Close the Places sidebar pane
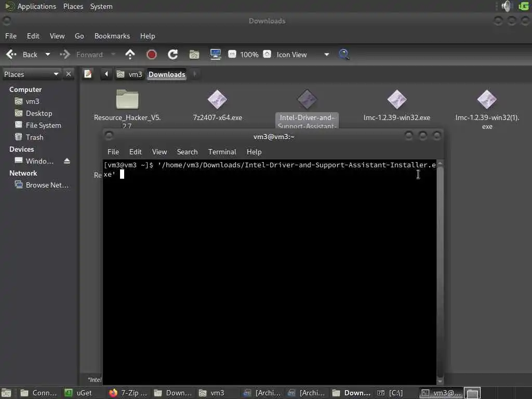This screenshot has width=532, height=399. [69, 74]
